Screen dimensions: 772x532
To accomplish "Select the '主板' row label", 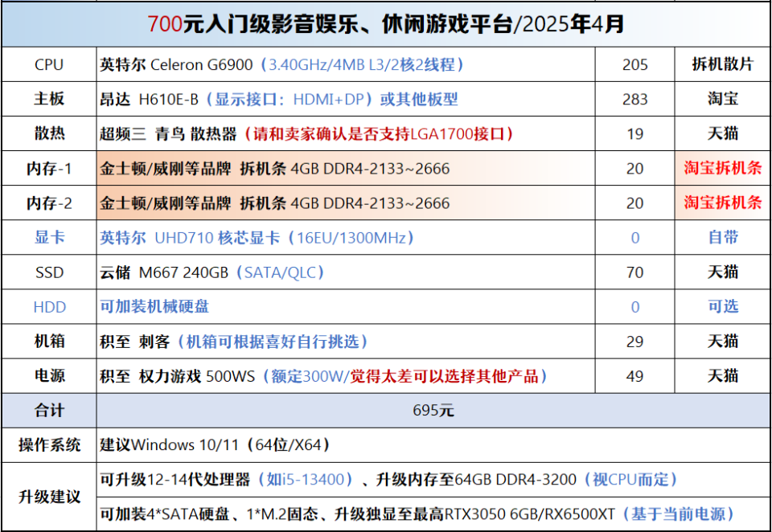I will point(49,99).
